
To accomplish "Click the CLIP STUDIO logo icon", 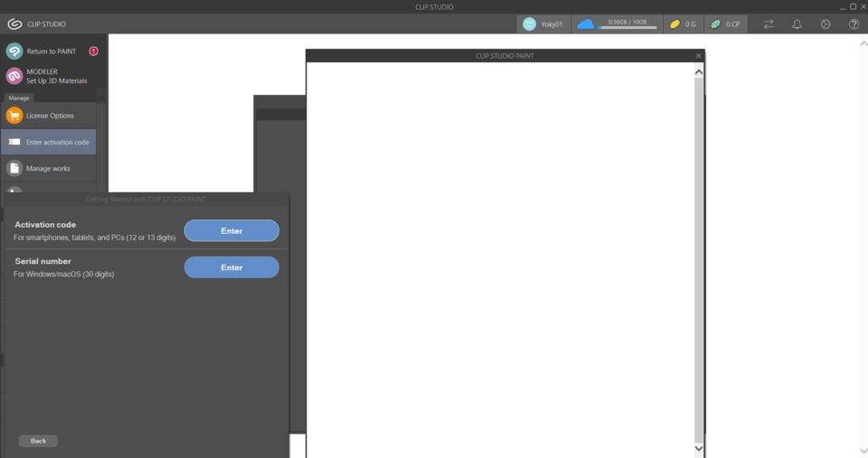I will pyautogui.click(x=15, y=23).
